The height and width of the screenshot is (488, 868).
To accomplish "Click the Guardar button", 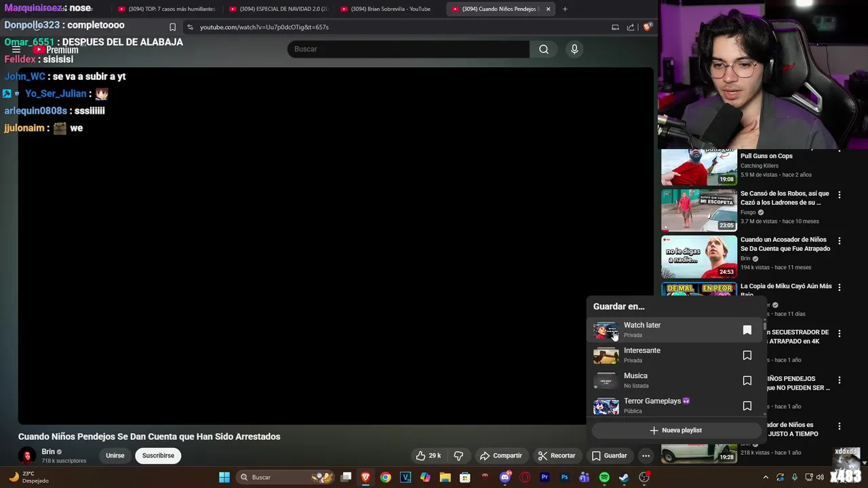I will (610, 455).
